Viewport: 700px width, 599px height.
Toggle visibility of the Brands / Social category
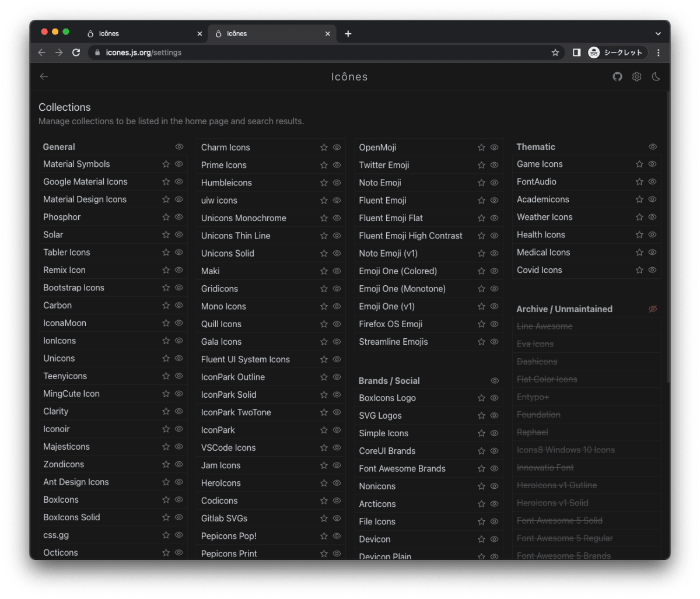point(495,381)
